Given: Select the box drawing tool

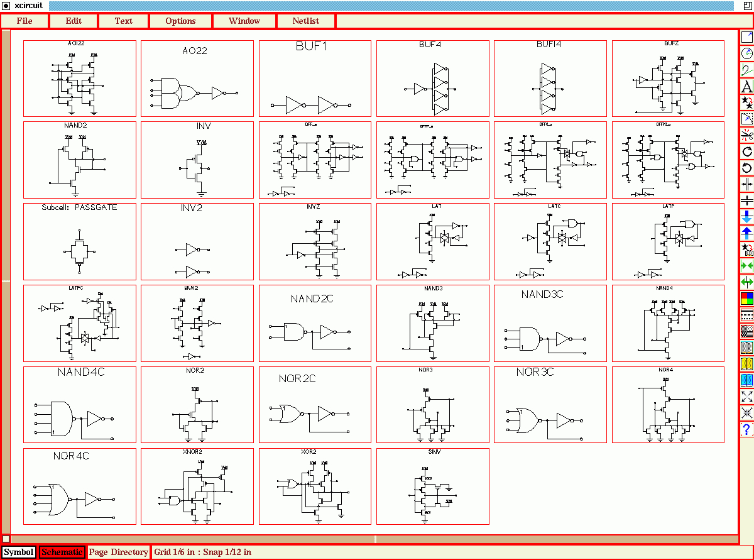Looking at the screenshot, I should click(746, 37).
